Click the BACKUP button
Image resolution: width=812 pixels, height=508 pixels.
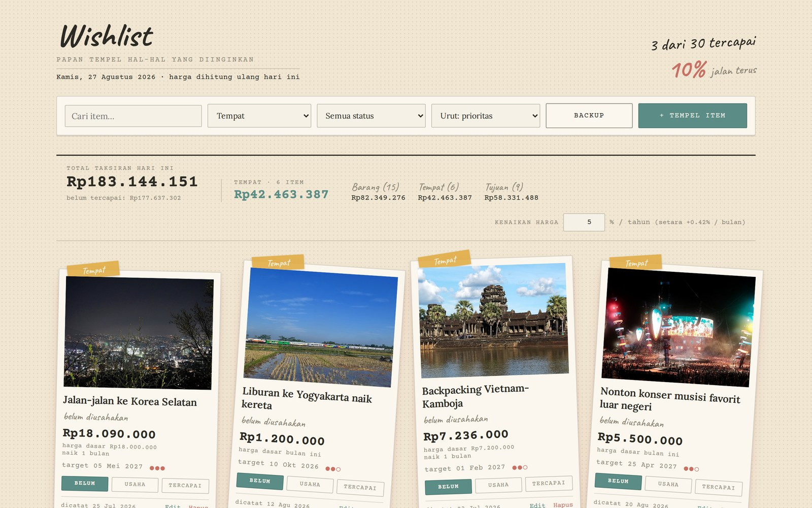tap(589, 116)
